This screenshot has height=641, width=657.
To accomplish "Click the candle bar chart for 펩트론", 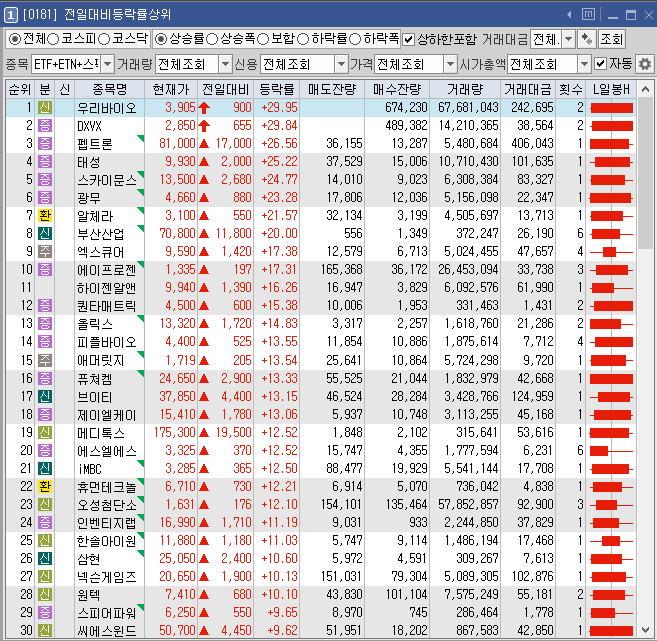I will pos(611,144).
